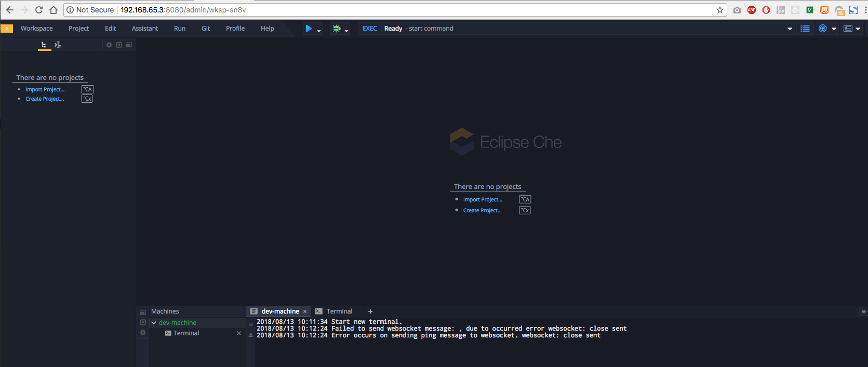Click the React DevTools extension icon
This screenshot has width=868, height=367.
pyautogui.click(x=795, y=10)
